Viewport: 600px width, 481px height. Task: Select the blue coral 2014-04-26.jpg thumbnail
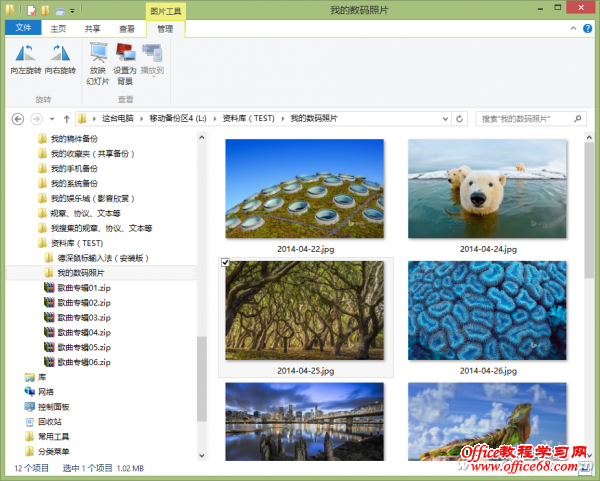click(487, 310)
